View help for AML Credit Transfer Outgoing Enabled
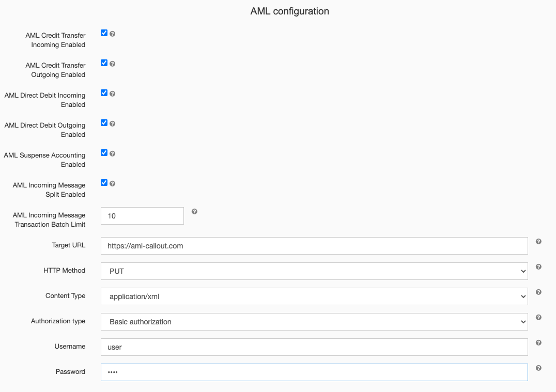Image resolution: width=556 pixels, height=392 pixels. [x=113, y=63]
